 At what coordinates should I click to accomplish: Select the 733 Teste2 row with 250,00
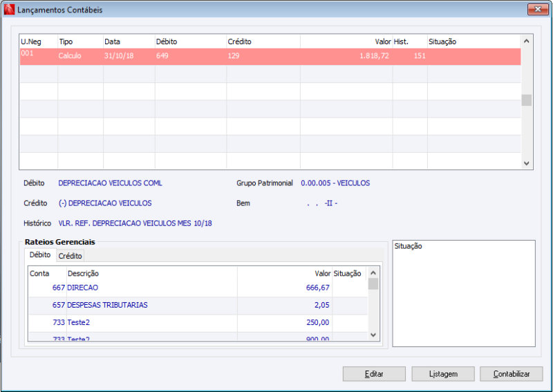[x=198, y=322]
